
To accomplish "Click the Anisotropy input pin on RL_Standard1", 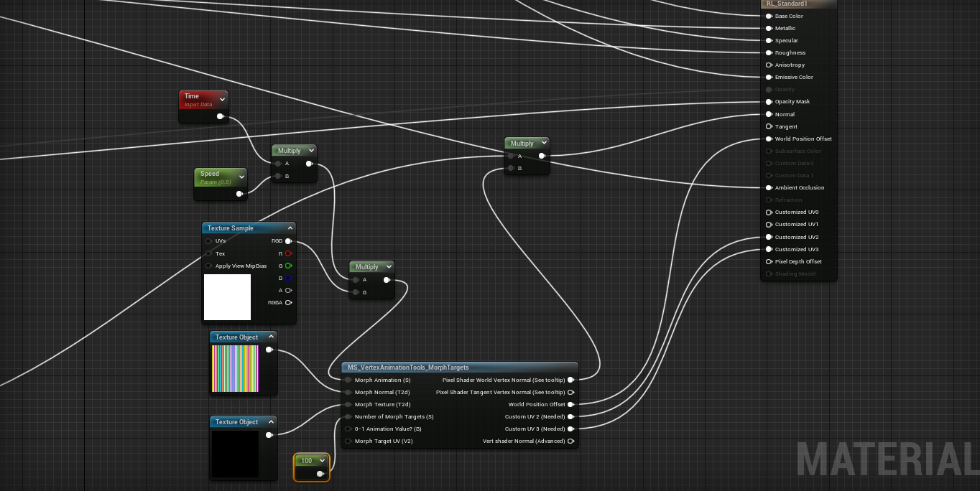I will (769, 65).
